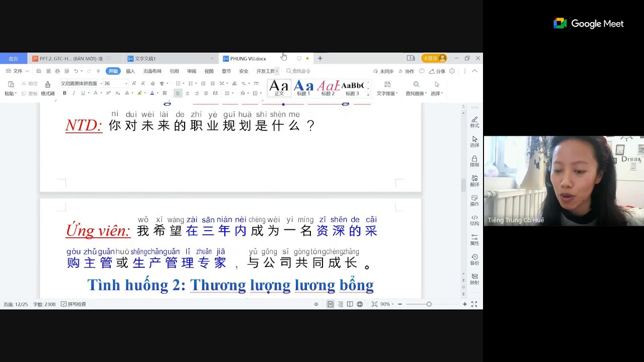
Task: Click the Collaborate (协作) button
Action: 406,71
